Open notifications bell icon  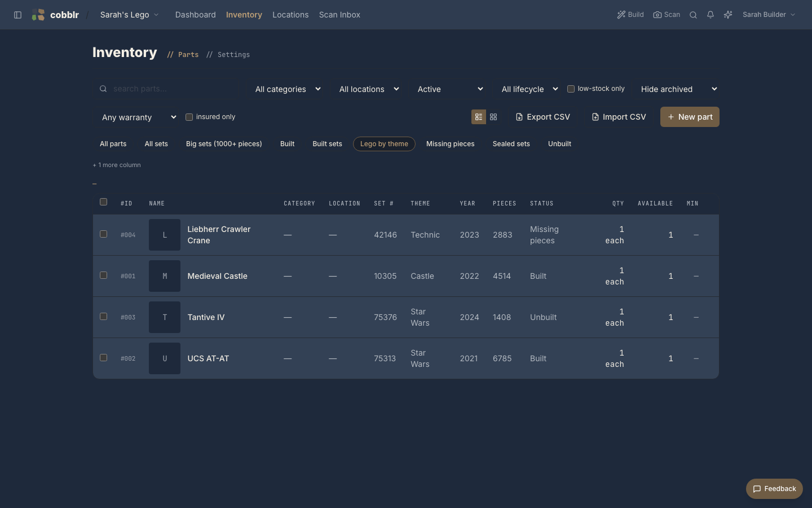710,15
